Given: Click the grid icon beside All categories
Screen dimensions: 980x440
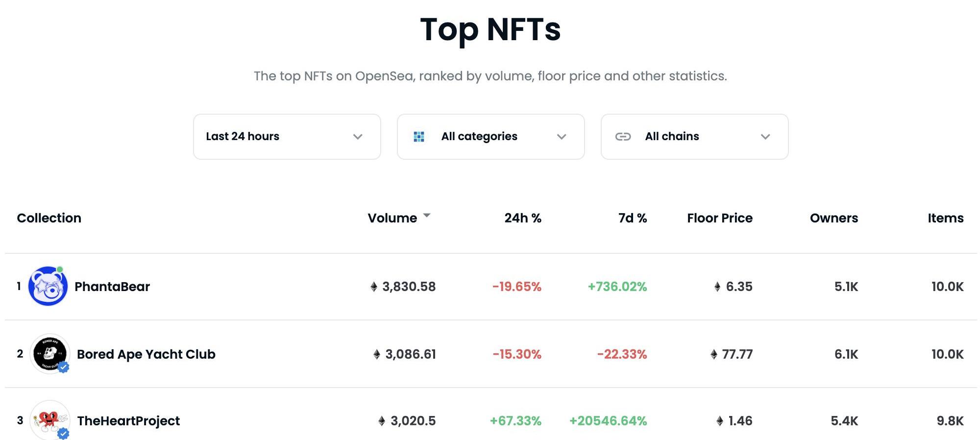Looking at the screenshot, I should click(419, 137).
